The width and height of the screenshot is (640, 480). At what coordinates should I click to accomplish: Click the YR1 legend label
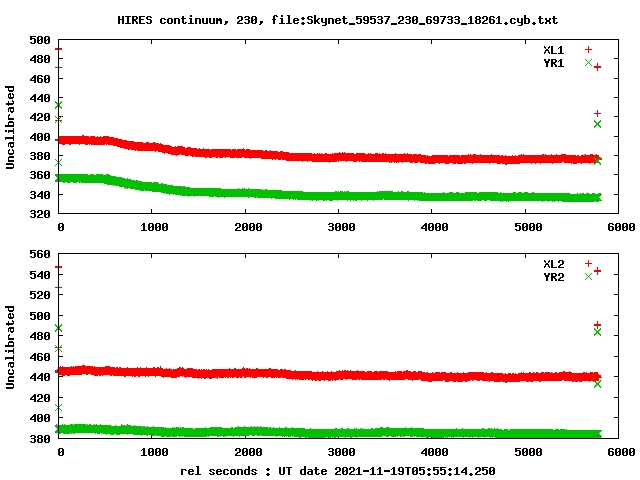553,63
